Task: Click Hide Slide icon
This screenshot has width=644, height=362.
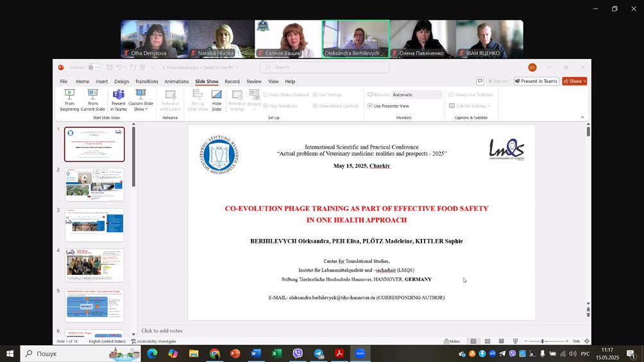Action: (216, 100)
